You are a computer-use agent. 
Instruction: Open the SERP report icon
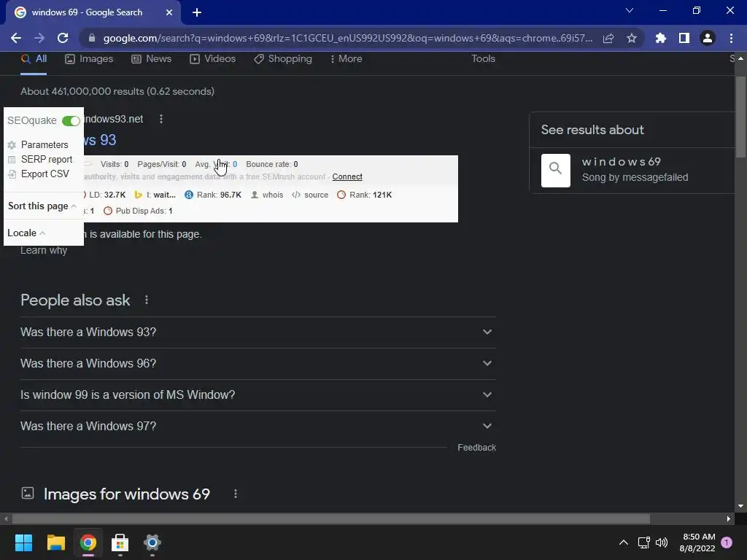12,160
